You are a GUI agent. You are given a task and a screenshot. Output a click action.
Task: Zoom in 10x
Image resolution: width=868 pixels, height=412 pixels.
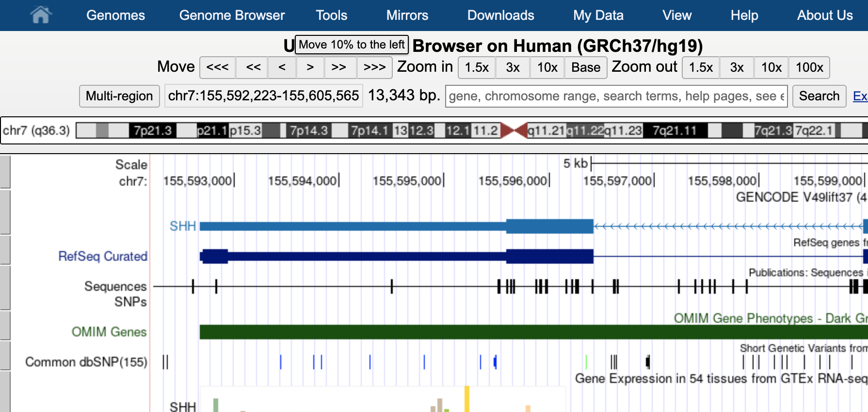[x=547, y=67]
